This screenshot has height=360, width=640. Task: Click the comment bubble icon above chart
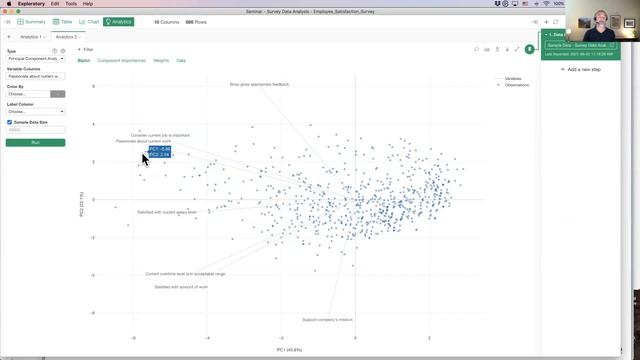pyautogui.click(x=476, y=49)
